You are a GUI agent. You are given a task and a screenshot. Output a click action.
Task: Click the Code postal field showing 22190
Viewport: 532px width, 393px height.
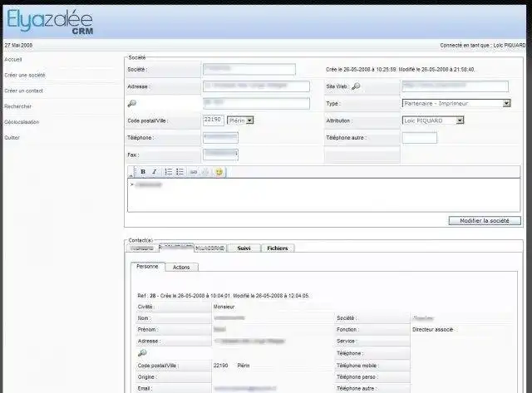[214, 120]
